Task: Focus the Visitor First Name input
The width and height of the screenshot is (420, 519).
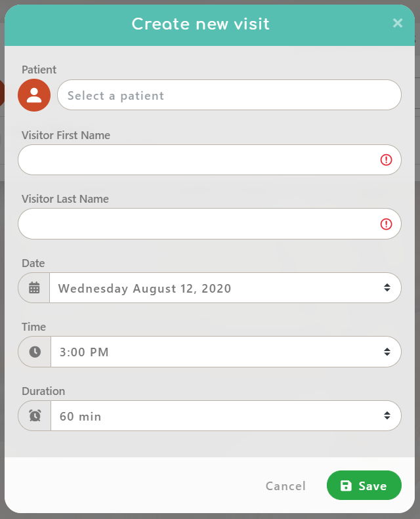Action: point(197,160)
